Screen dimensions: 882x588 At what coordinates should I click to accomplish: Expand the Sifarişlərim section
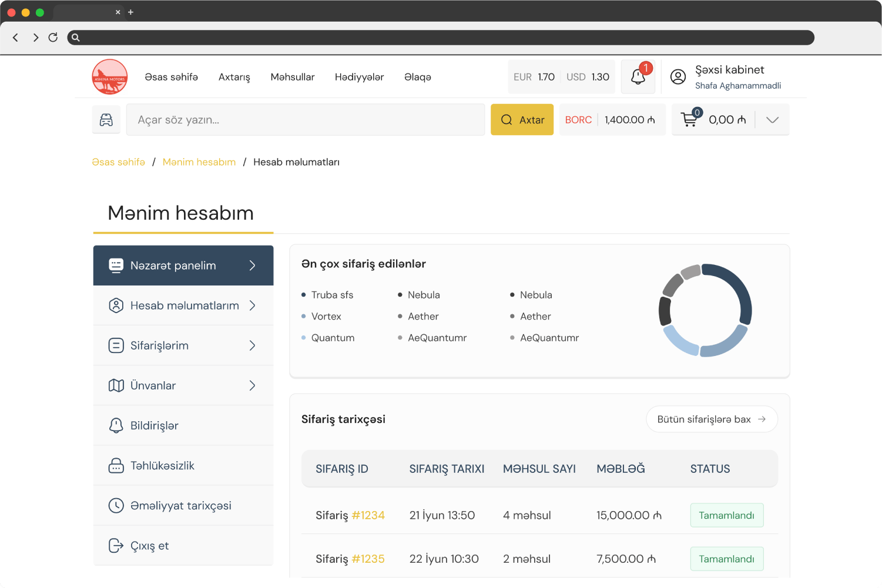tap(253, 345)
